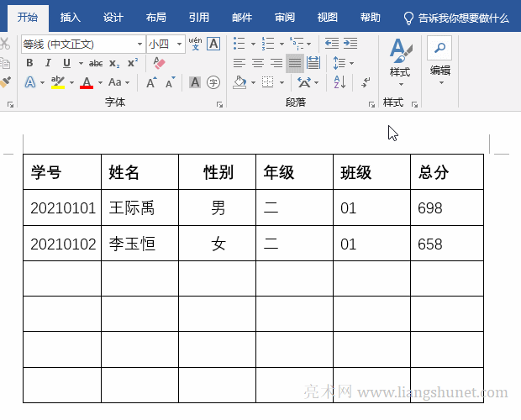Expand borders dropdown arrow
Viewport: 521px width, 420px height.
coord(282,82)
